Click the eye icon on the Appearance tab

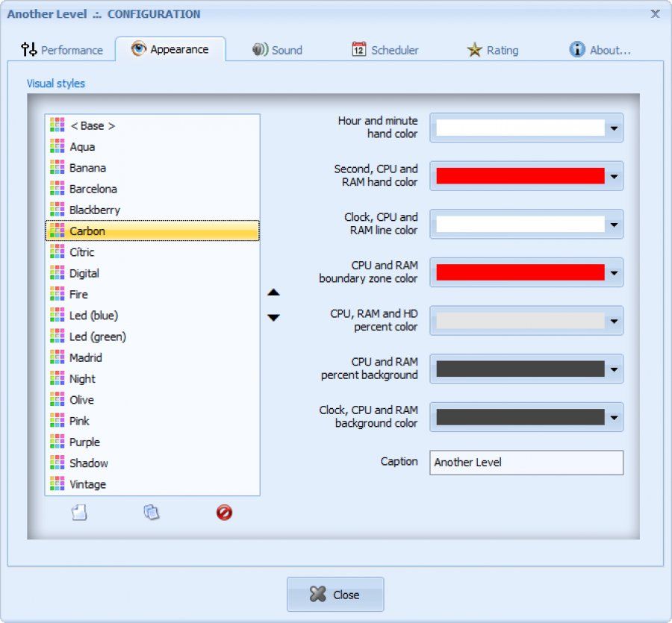coord(137,49)
